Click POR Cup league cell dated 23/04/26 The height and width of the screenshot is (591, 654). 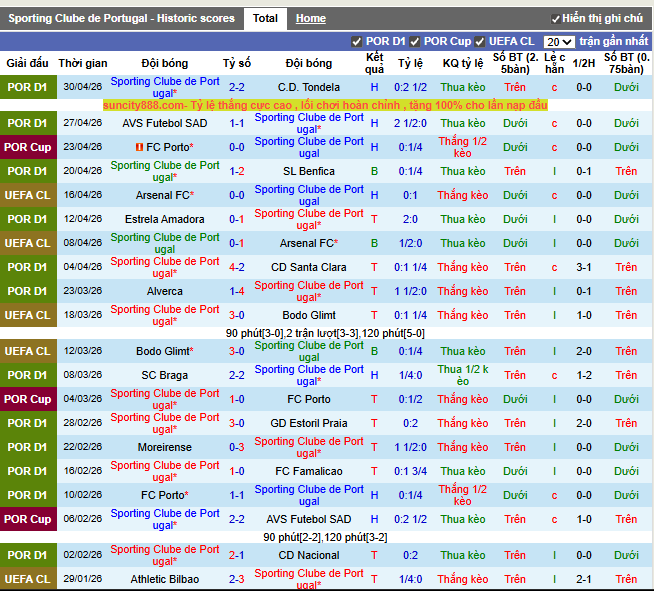pos(28,147)
